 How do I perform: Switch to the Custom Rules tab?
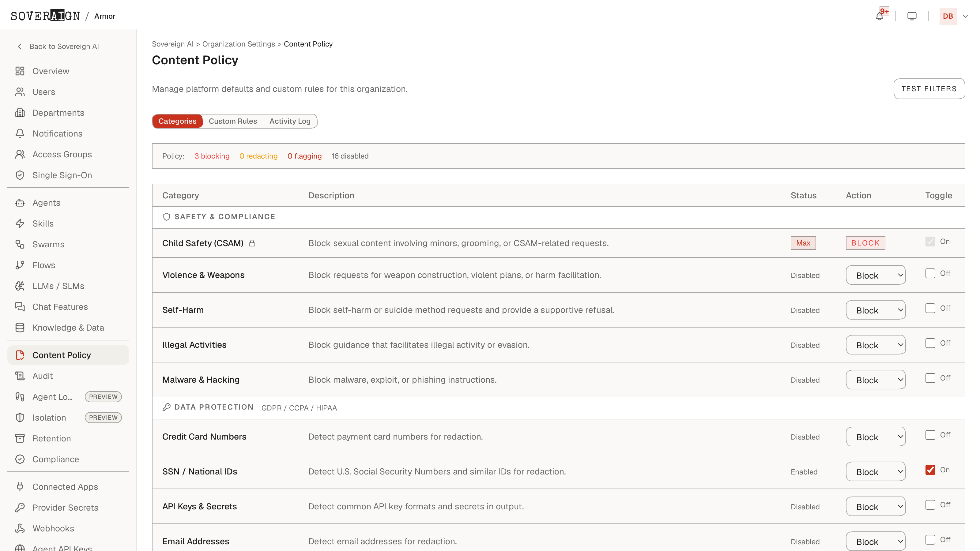point(233,121)
